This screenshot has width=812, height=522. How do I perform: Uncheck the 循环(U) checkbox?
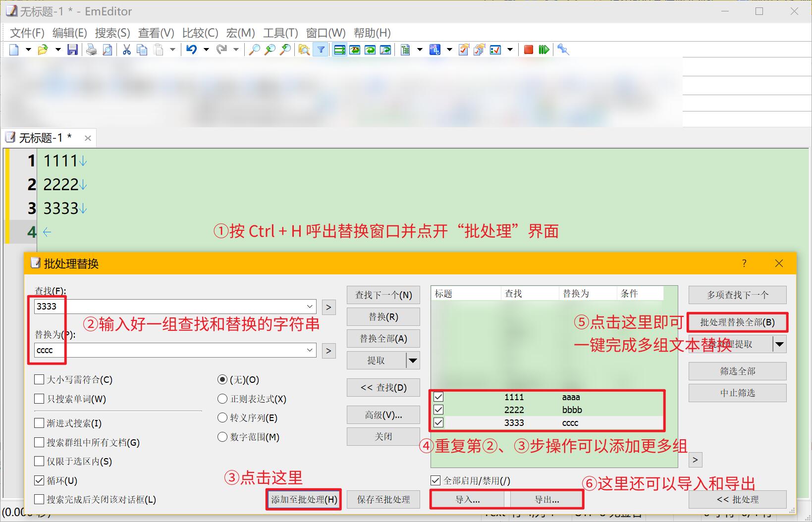click(39, 480)
